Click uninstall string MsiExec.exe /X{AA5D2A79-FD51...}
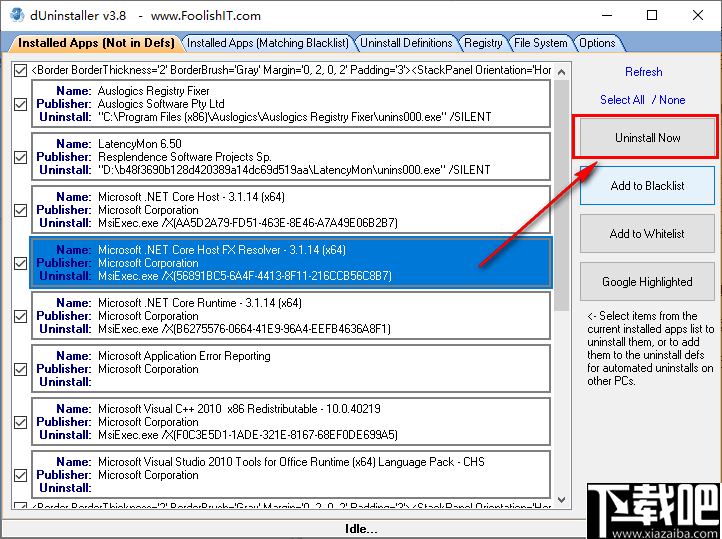Viewport: 722px width, 539px height. pos(247,223)
